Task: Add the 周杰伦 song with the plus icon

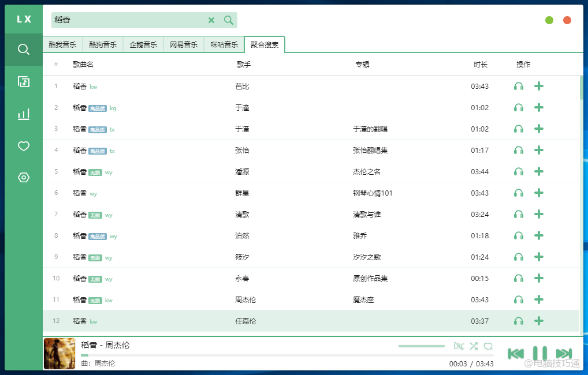Action: (x=539, y=300)
